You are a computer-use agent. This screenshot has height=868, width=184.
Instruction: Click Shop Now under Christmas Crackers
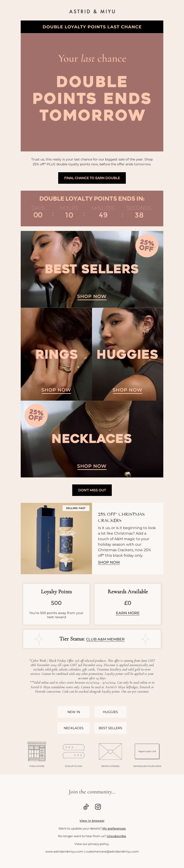click(x=109, y=562)
